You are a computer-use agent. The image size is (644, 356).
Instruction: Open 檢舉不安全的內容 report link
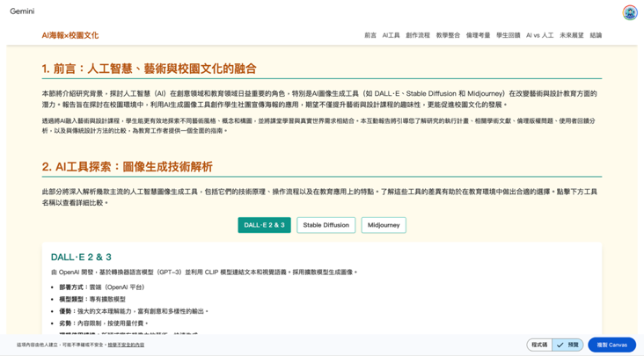126,345
